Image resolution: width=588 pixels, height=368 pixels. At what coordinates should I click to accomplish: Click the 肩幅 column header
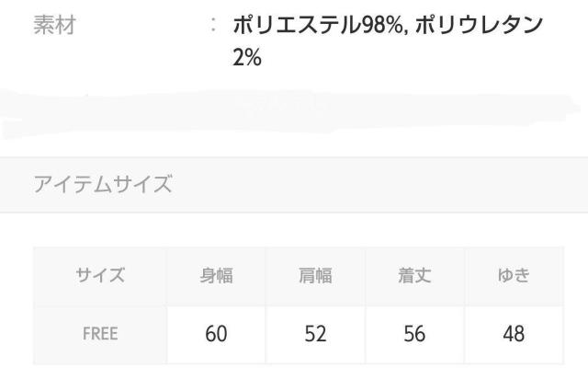(314, 275)
